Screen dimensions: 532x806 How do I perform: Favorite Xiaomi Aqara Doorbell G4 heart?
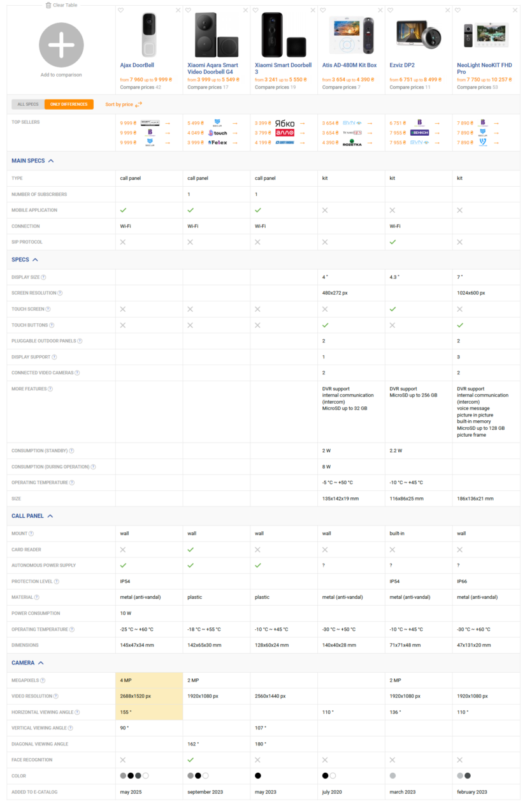(188, 10)
